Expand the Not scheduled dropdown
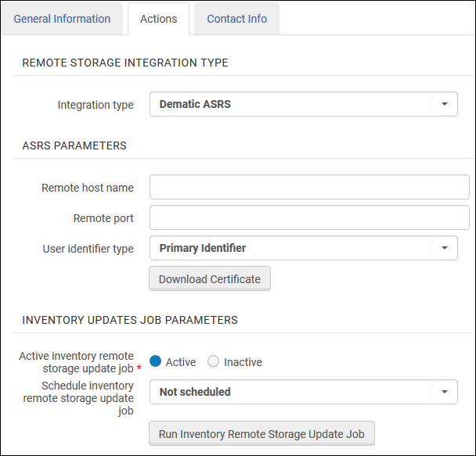Screen dimensions: 476x456 pyautogui.click(x=290, y=392)
